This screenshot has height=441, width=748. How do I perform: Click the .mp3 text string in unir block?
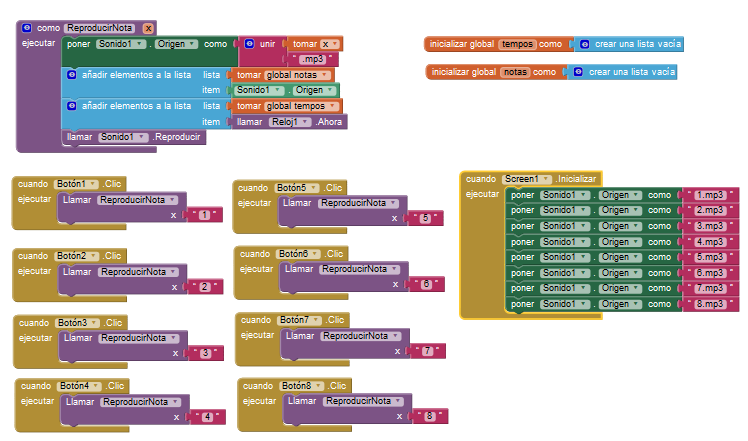point(317,60)
